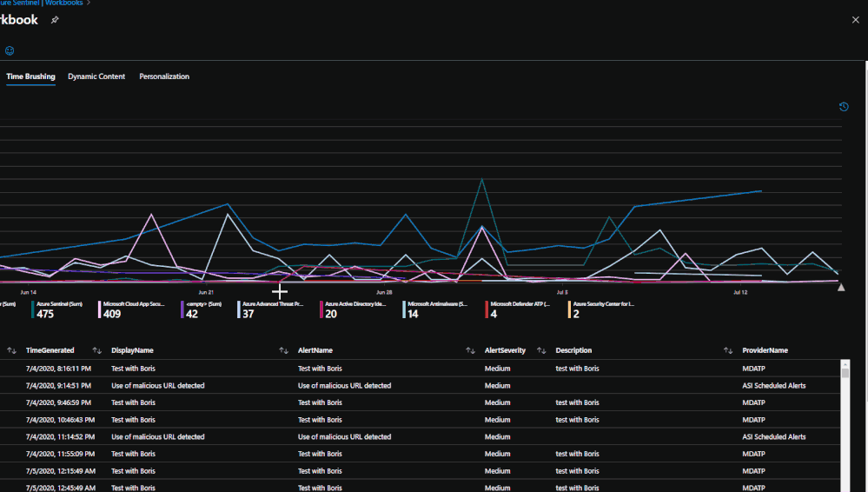This screenshot has height=492, width=868.
Task: Select the Microsoft Cloud App Security 409 legend
Action: (x=131, y=309)
